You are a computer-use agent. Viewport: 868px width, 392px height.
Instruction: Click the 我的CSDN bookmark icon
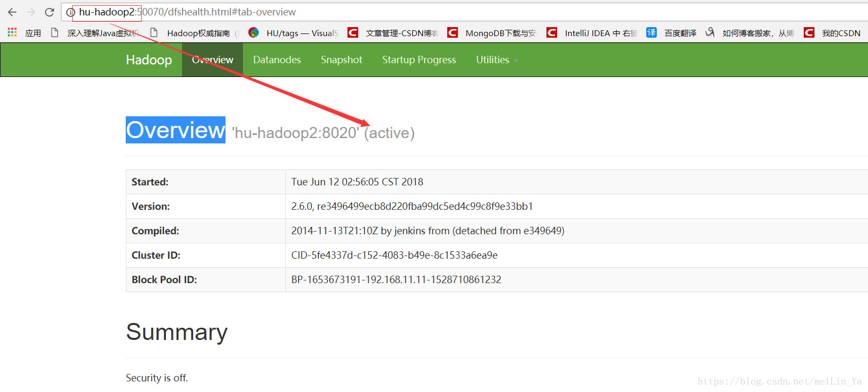[809, 32]
